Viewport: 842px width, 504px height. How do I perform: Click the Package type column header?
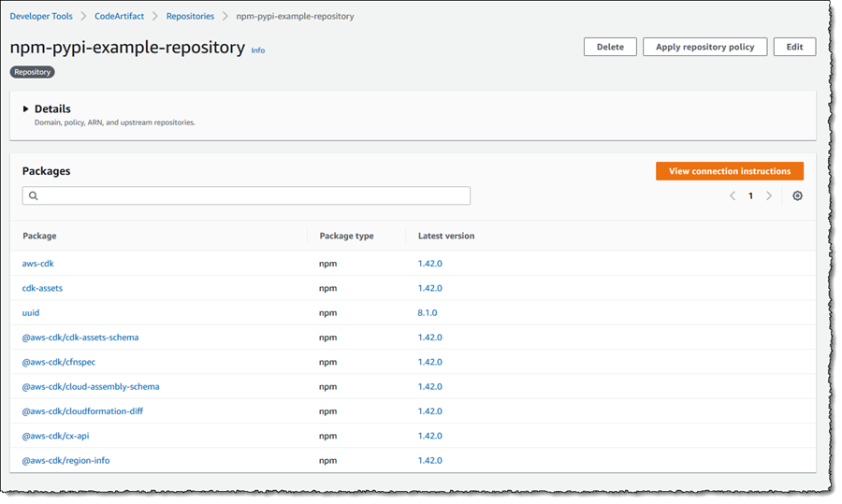pyautogui.click(x=346, y=237)
